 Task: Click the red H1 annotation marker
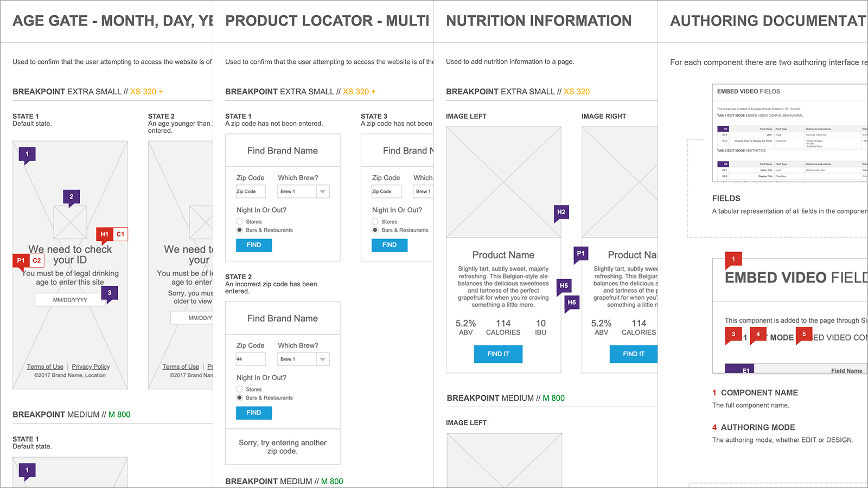[104, 234]
